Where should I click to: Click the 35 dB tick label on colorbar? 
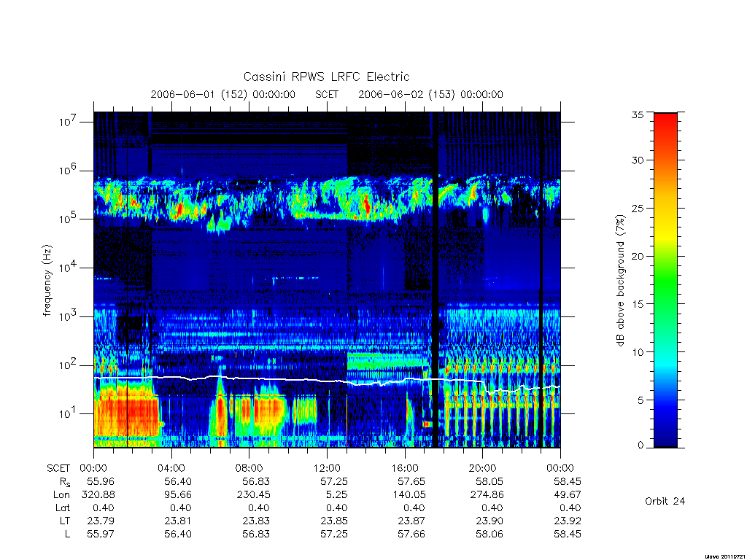pos(637,114)
